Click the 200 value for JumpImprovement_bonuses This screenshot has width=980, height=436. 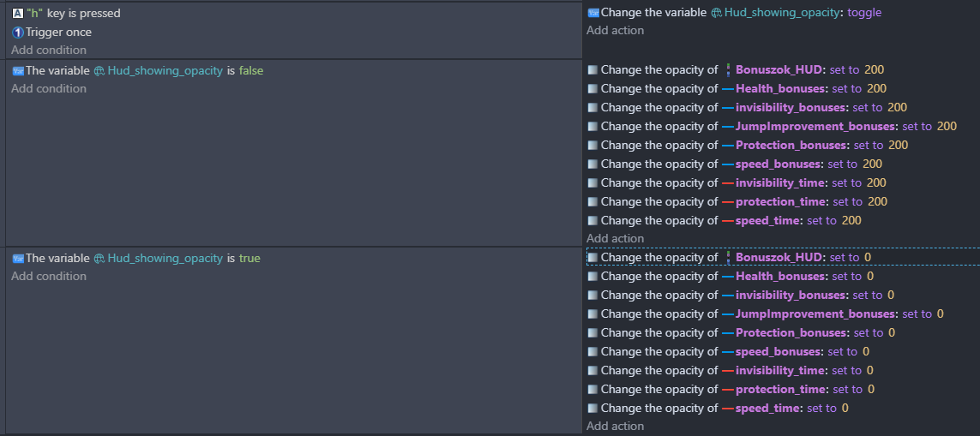click(947, 126)
